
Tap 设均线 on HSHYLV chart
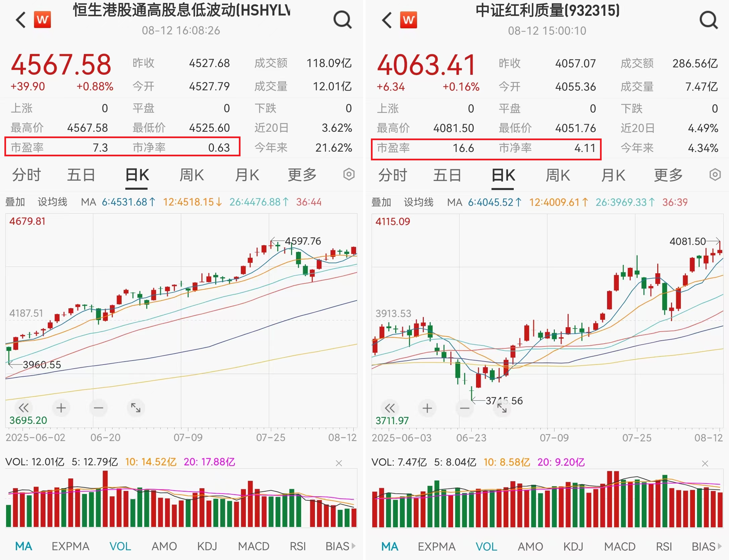tap(53, 202)
